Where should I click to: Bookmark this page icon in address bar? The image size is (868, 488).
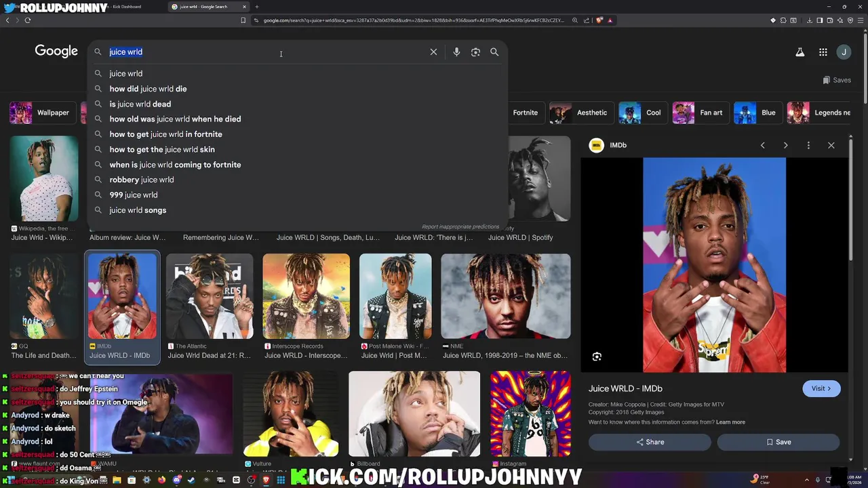click(x=243, y=20)
